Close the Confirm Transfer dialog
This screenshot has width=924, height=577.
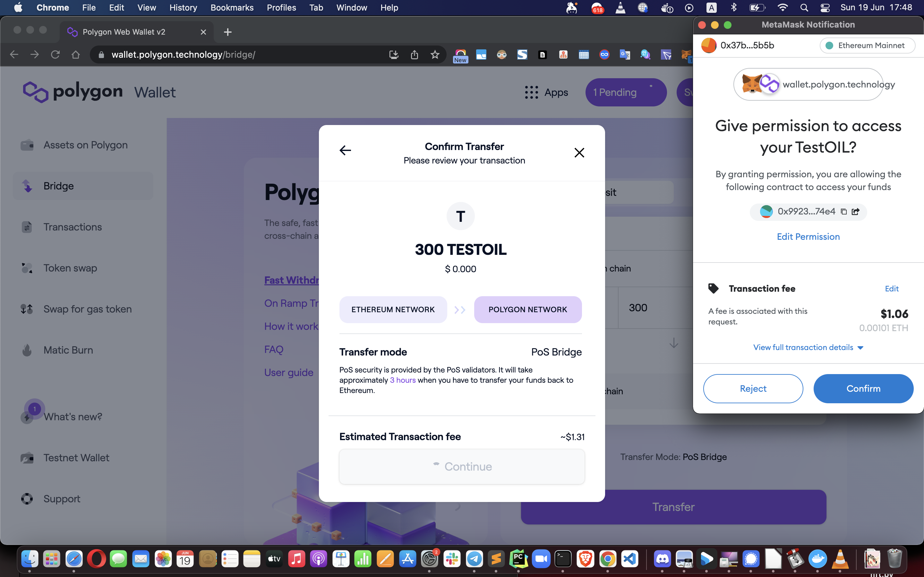pyautogui.click(x=579, y=153)
